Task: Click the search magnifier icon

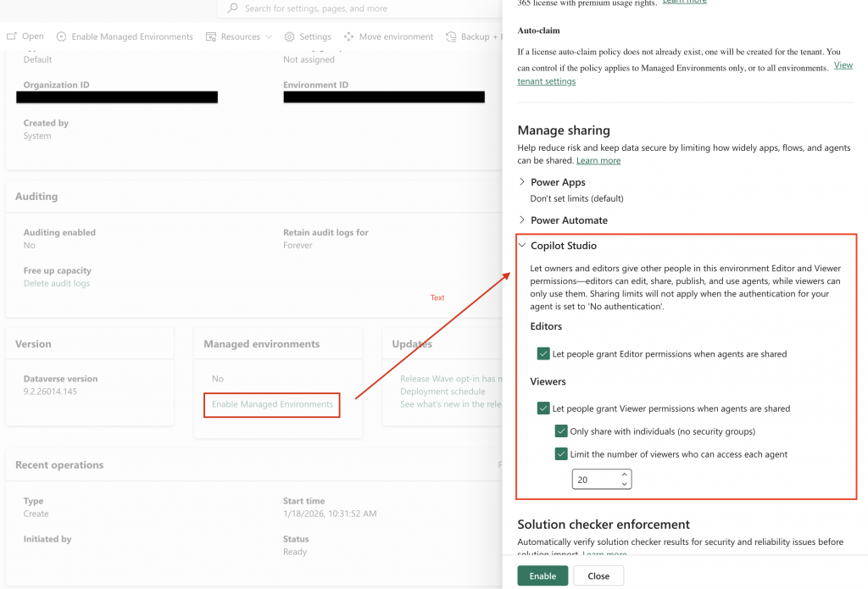Action: [x=233, y=8]
